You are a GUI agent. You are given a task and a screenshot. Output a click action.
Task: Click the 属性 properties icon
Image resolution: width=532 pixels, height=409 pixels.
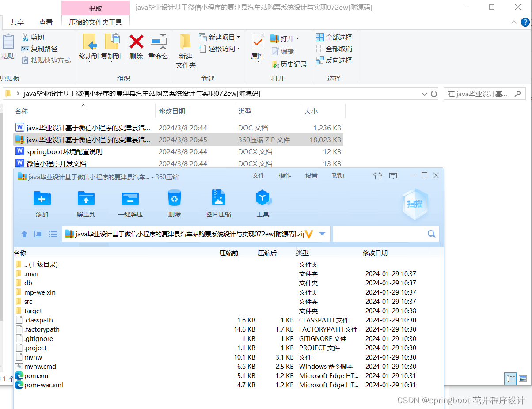258,42
